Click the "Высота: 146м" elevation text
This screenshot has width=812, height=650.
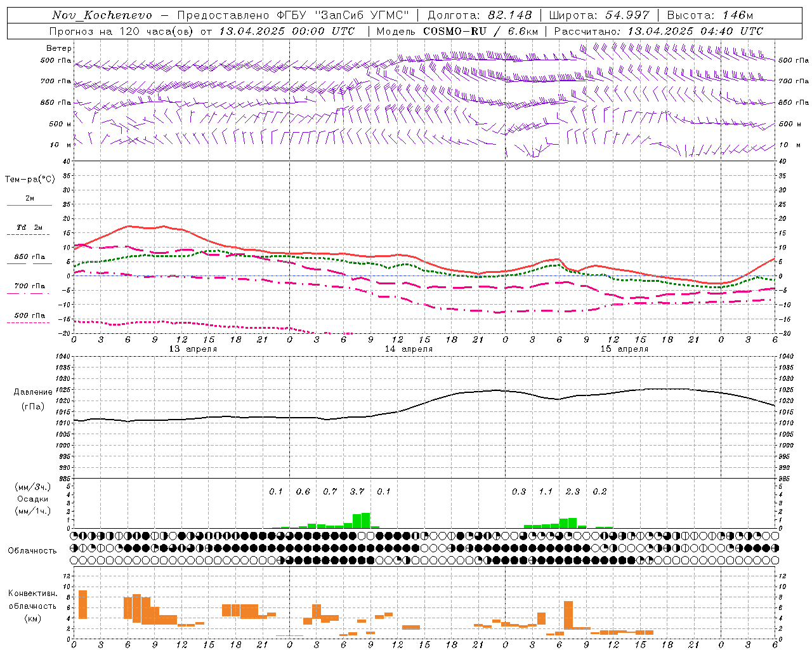tap(710, 15)
